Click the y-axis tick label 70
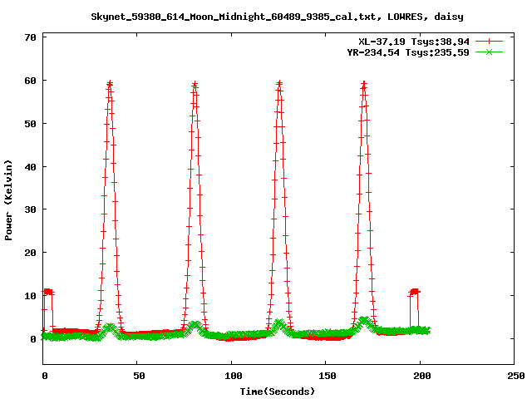Screen dimensions: 532x399 (x=31, y=37)
